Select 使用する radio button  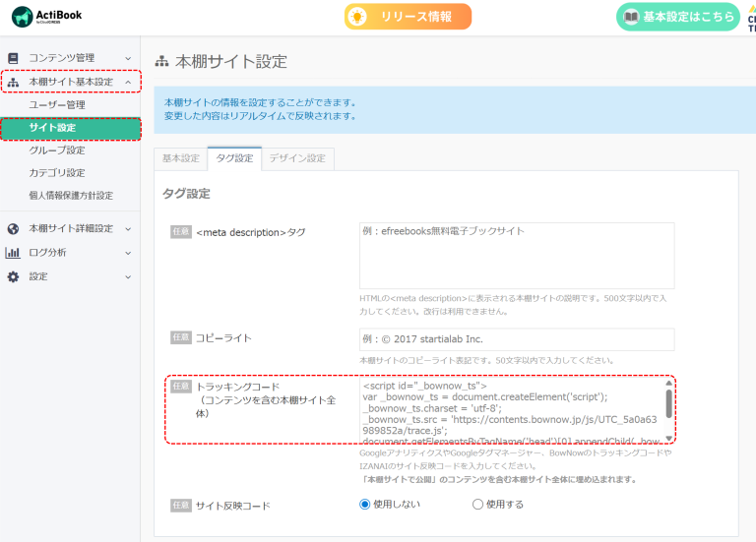pyautogui.click(x=477, y=505)
